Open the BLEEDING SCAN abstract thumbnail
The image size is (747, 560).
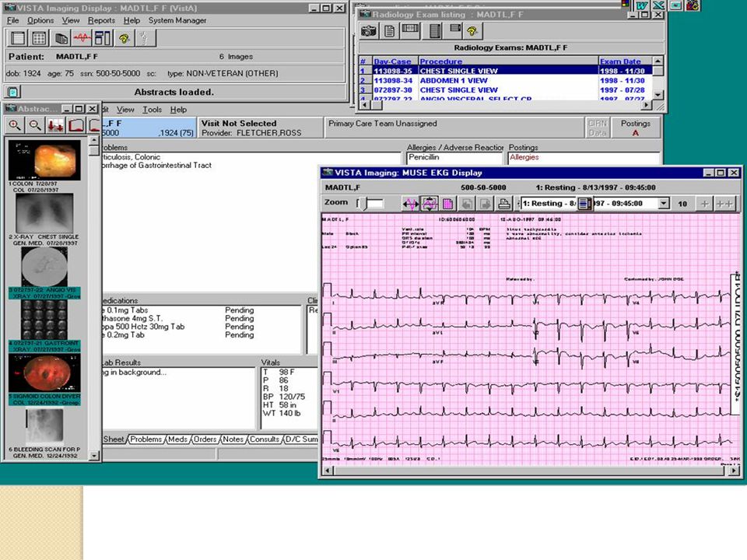[x=44, y=426]
